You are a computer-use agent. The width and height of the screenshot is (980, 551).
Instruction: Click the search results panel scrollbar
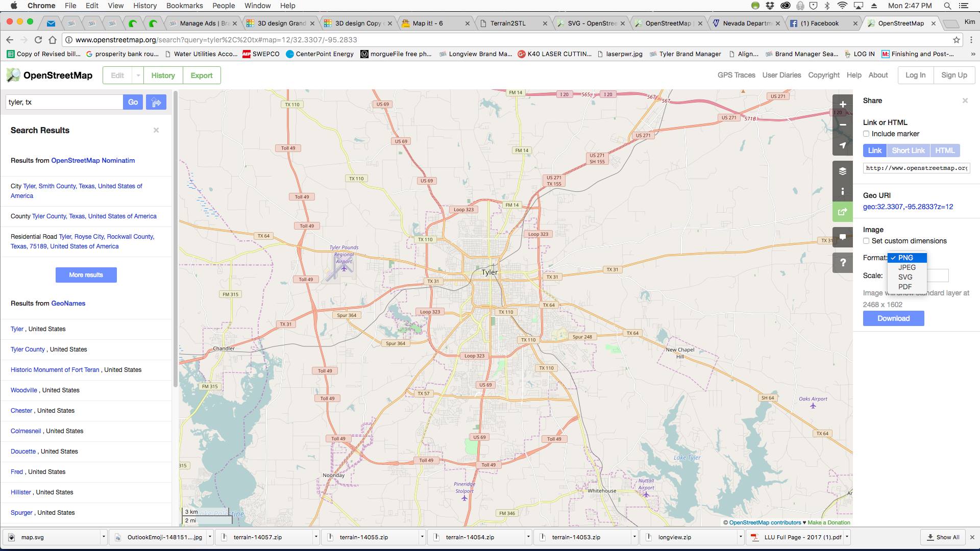coord(176,240)
